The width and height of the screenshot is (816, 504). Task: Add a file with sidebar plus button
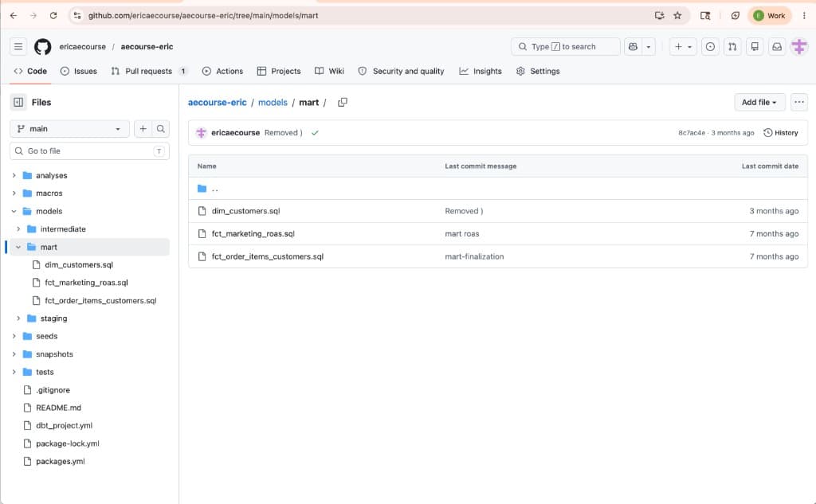pyautogui.click(x=143, y=129)
